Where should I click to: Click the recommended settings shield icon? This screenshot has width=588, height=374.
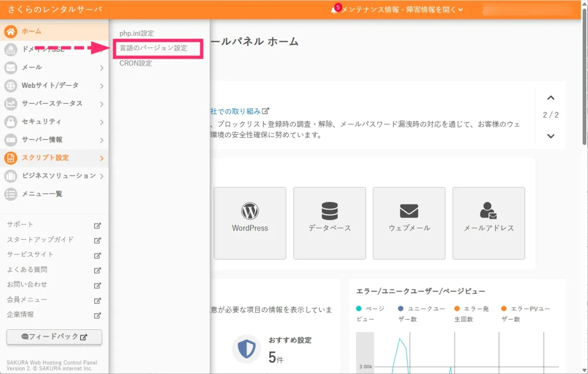[246, 349]
